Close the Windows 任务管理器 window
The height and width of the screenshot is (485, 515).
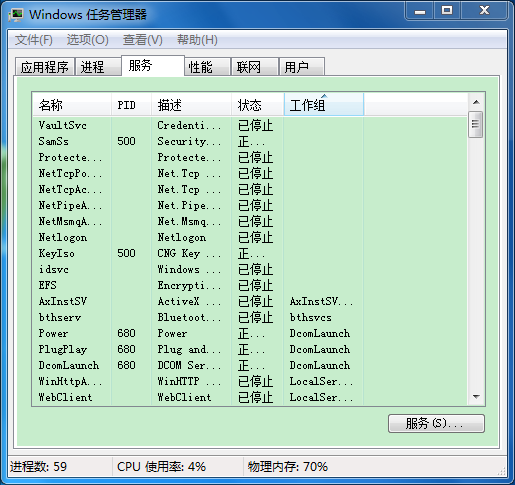(x=484, y=11)
